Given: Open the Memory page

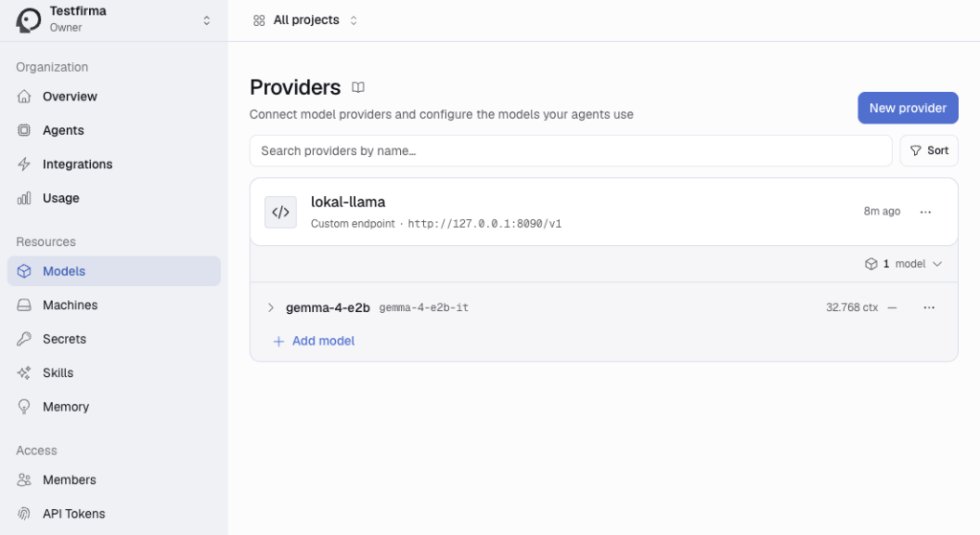Looking at the screenshot, I should 114,406.
